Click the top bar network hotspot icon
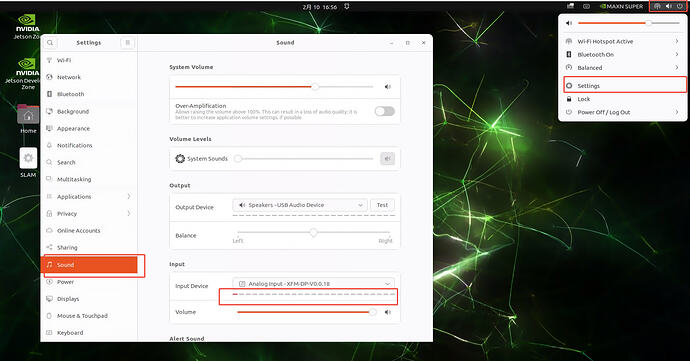This screenshot has width=690, height=361. [657, 6]
